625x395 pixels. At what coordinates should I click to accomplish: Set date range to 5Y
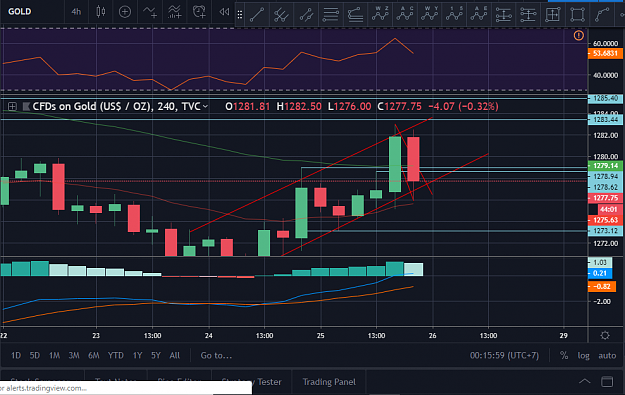(156, 356)
